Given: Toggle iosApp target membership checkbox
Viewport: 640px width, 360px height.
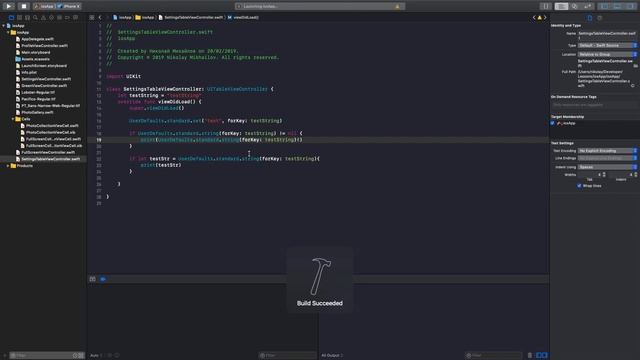Looking at the screenshot, I should [553, 123].
